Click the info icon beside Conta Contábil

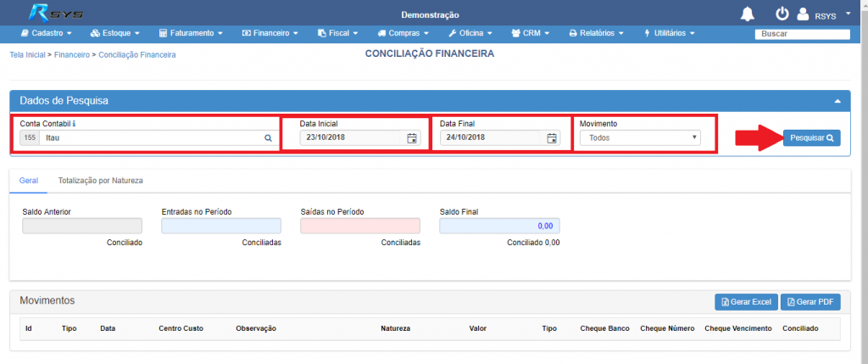[x=74, y=124]
